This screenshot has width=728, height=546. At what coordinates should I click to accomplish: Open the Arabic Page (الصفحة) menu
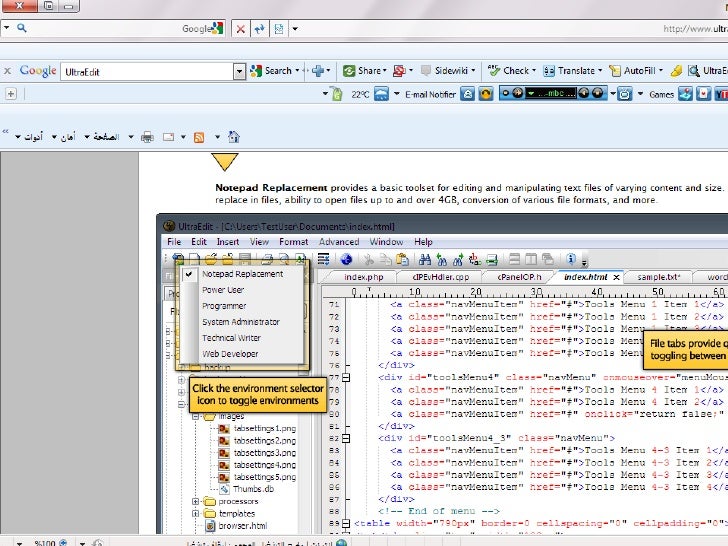pos(102,137)
